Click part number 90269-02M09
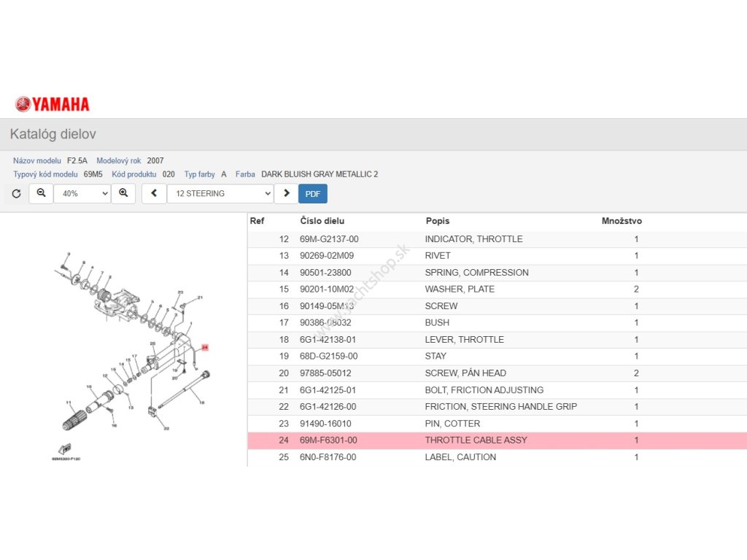 pos(326,256)
